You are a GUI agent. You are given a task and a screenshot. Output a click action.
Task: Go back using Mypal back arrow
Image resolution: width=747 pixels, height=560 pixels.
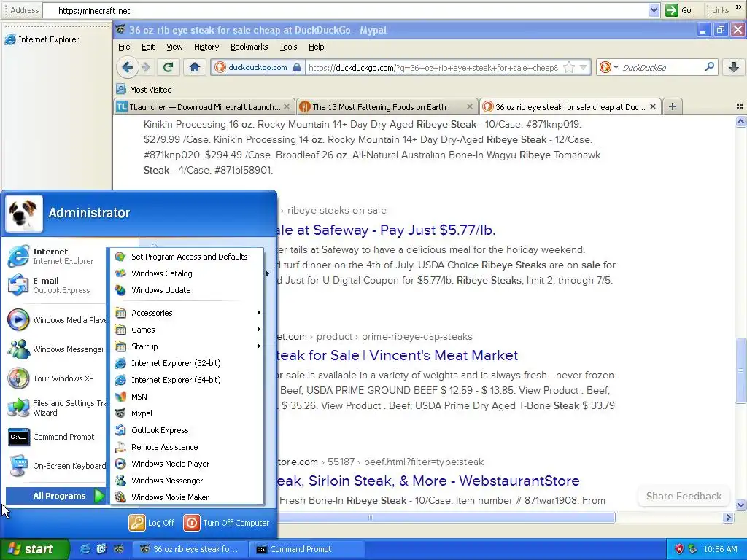[x=127, y=67]
